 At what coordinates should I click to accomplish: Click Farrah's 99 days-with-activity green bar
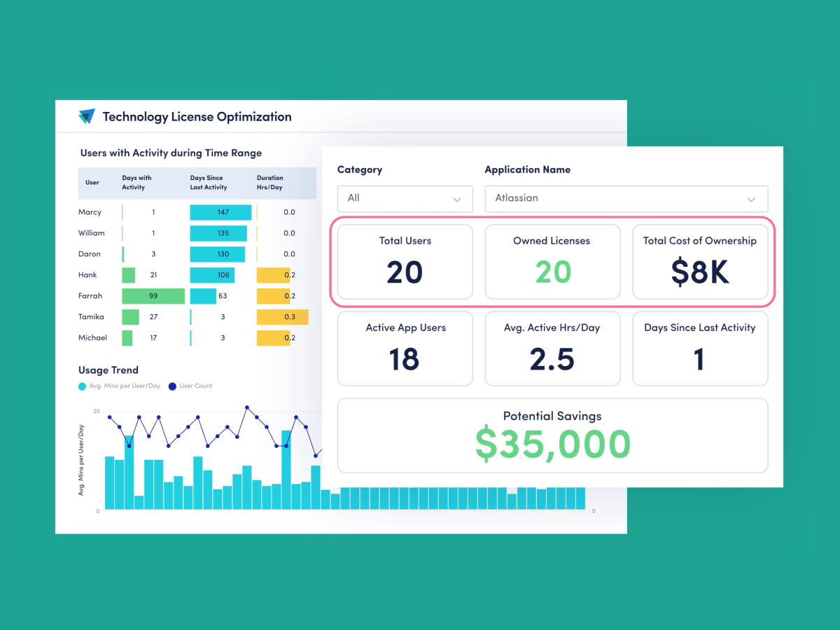click(x=153, y=296)
